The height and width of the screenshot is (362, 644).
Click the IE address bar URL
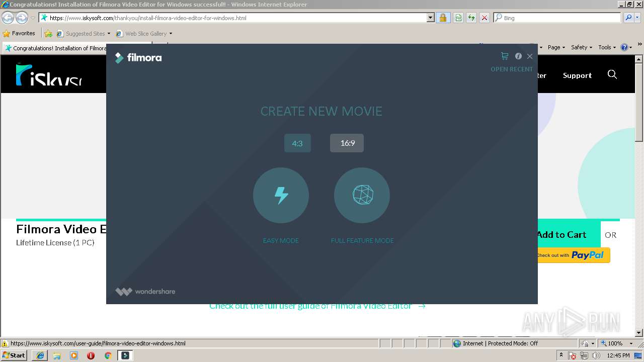point(148,18)
